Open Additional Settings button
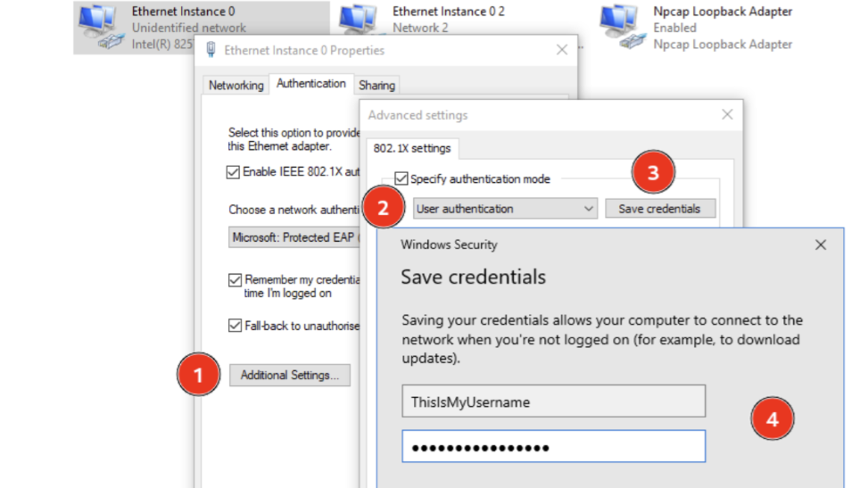This screenshot has width=868, height=488. [x=290, y=375]
